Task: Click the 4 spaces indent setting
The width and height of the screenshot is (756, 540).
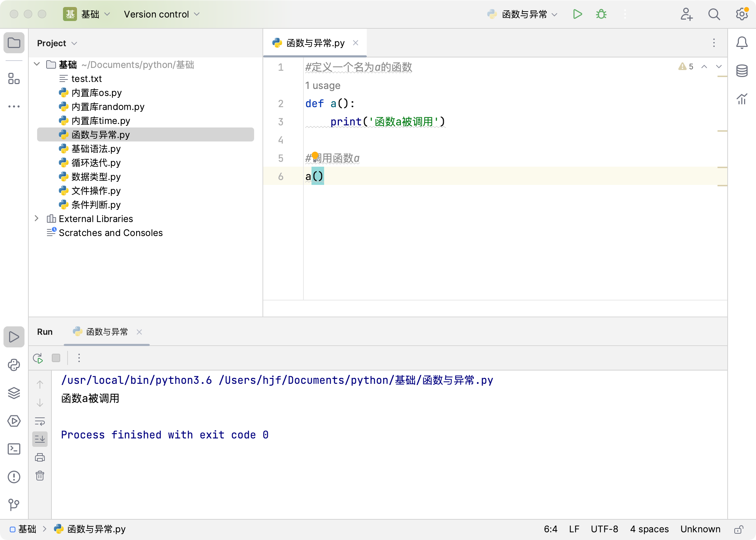Action: [x=649, y=529]
